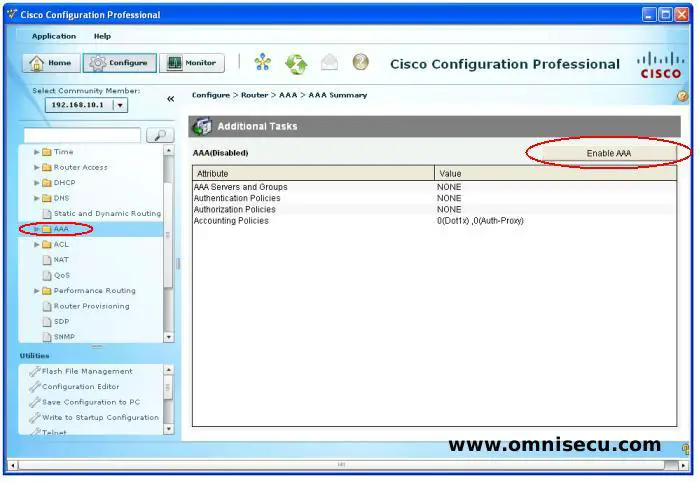This screenshot has height=483, width=699.
Task: Select the Accounting Policies row
Action: (x=435, y=221)
